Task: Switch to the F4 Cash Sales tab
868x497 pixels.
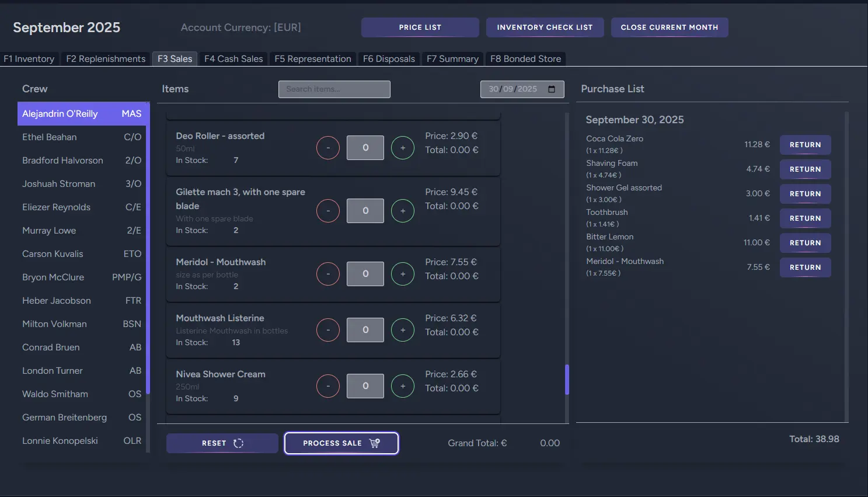Action: click(233, 59)
